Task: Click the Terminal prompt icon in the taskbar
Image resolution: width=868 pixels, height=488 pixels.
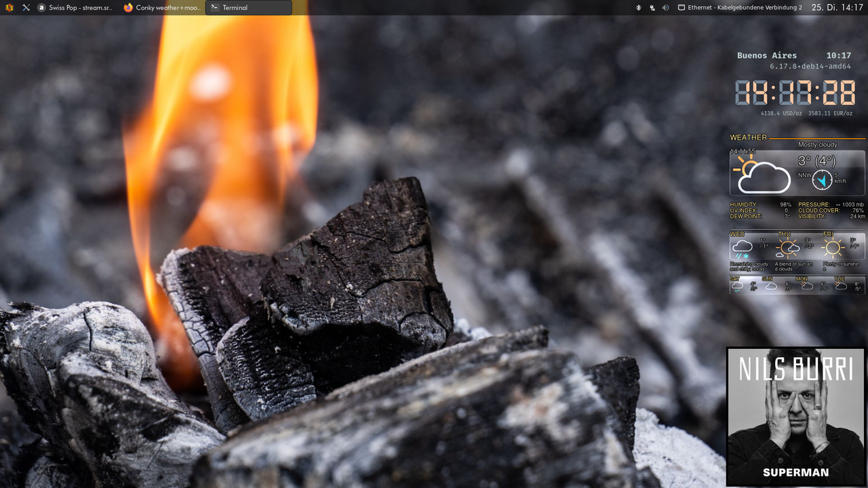Action: point(214,7)
